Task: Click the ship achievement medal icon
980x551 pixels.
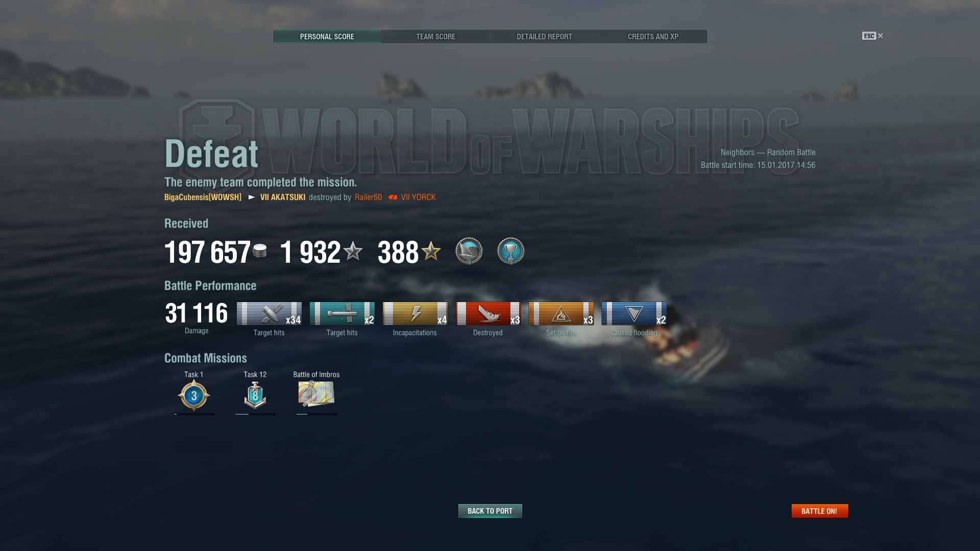Action: (x=469, y=251)
